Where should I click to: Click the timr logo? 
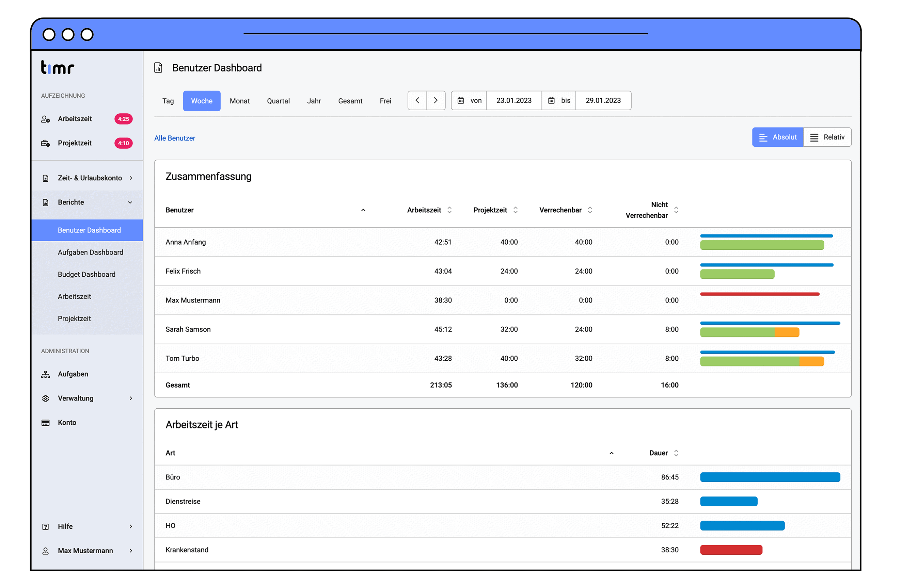[58, 67]
